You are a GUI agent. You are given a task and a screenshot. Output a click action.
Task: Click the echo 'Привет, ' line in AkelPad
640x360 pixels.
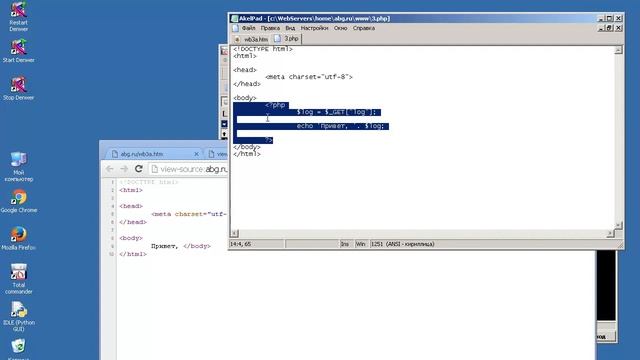342,126
